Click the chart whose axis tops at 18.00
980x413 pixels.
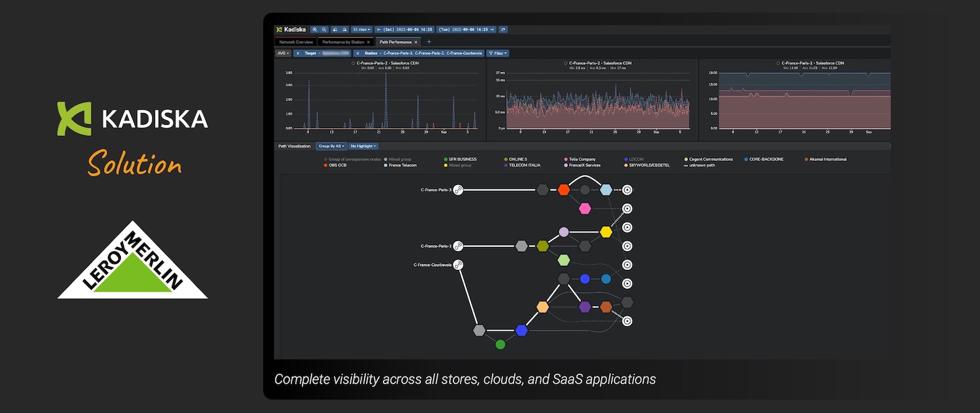tap(795, 99)
